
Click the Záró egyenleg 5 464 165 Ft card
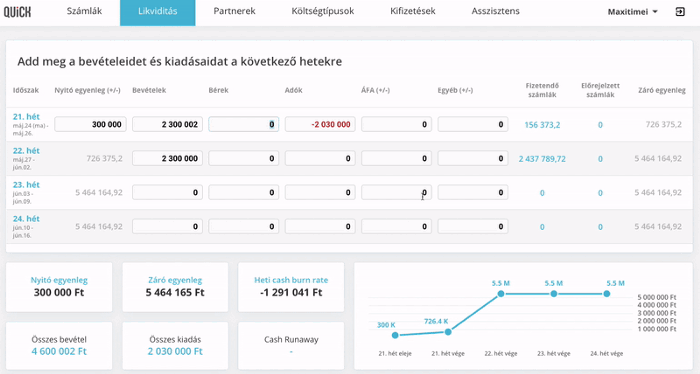coord(175,287)
